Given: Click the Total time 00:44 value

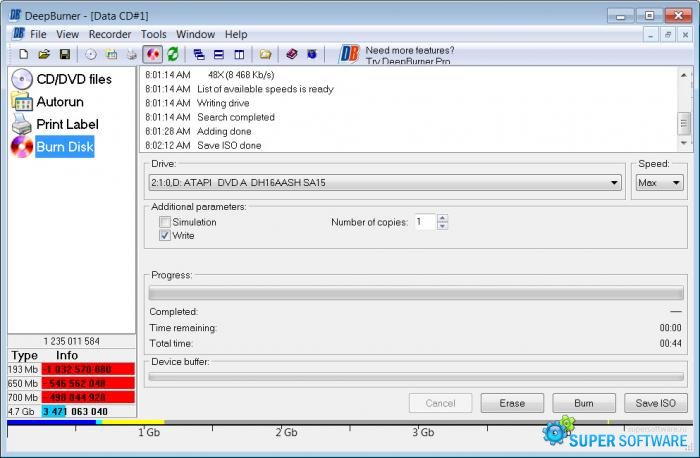Looking at the screenshot, I should coord(671,343).
